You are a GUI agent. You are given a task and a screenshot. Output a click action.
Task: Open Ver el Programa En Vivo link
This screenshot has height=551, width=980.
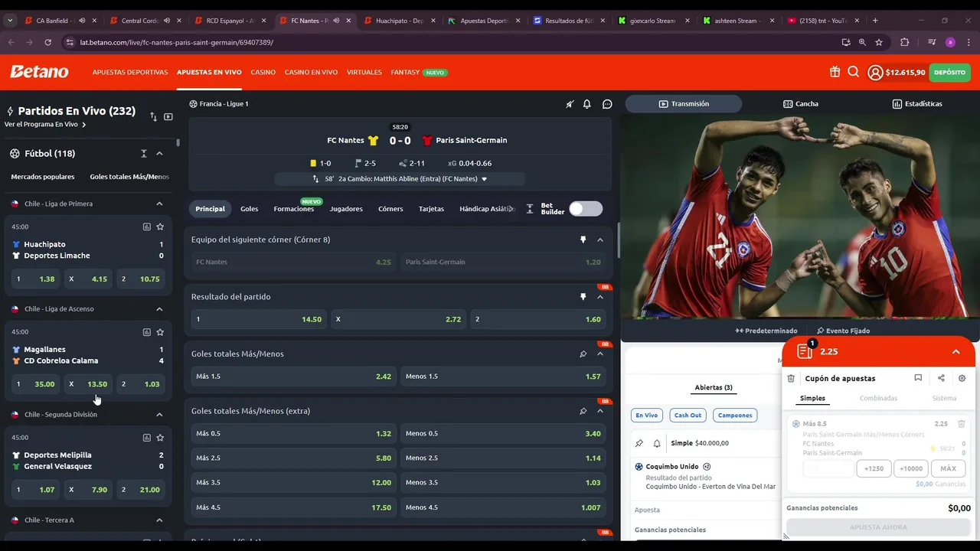pos(44,124)
